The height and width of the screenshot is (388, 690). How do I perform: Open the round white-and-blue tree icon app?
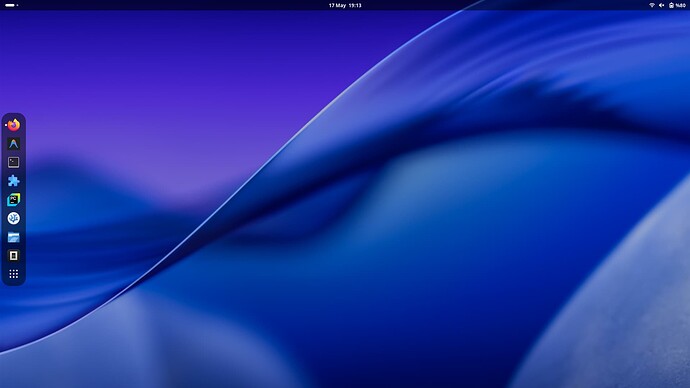pos(14,218)
